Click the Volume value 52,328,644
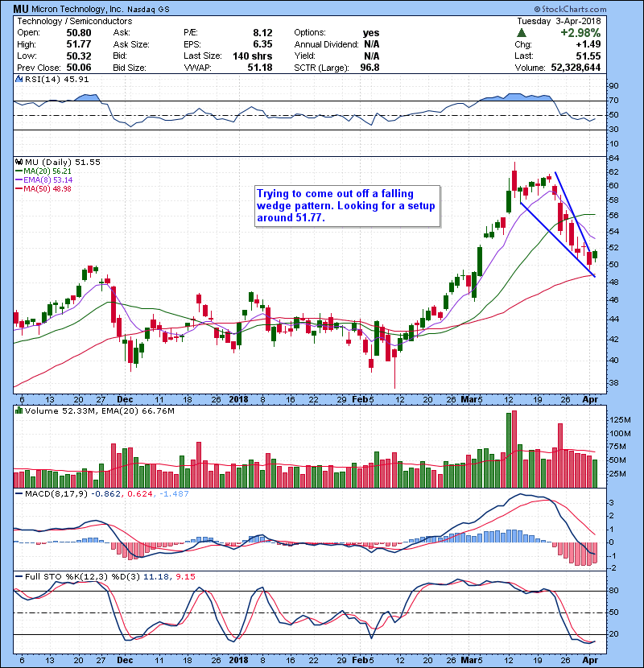 (576, 68)
